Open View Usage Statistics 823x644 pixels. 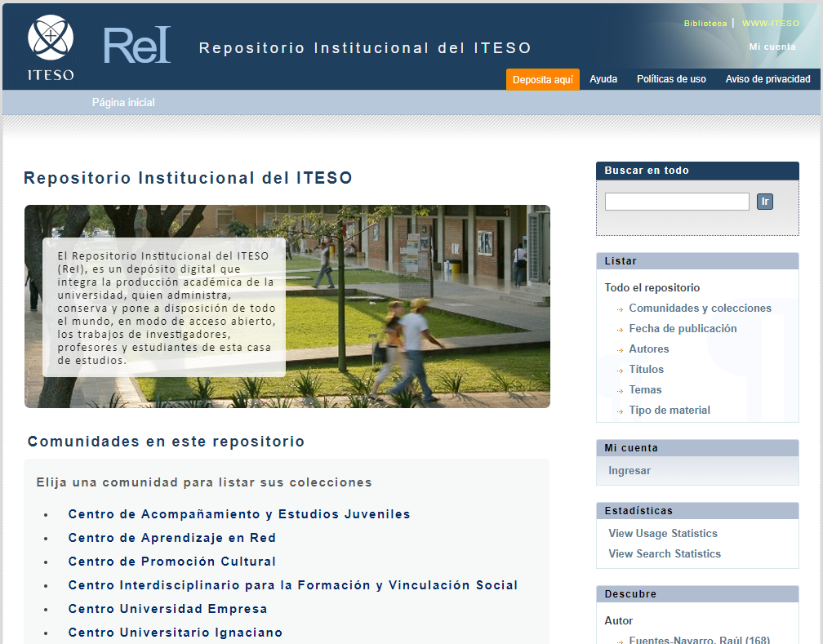click(662, 533)
